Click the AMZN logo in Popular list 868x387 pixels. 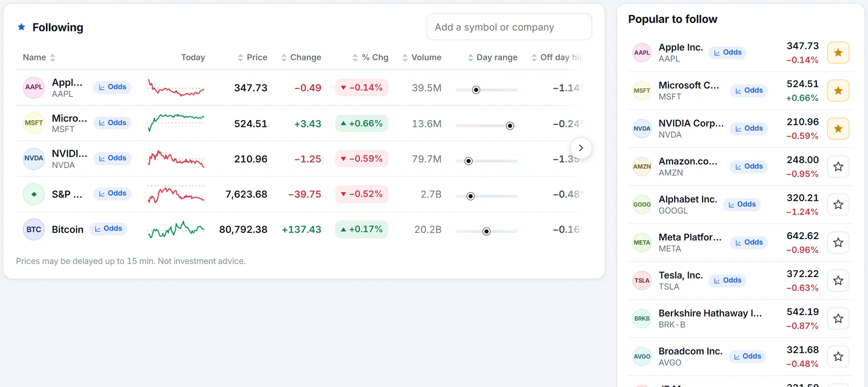click(642, 167)
